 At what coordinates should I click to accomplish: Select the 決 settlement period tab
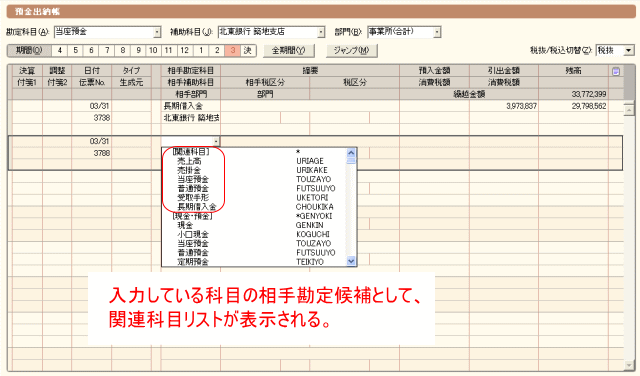click(x=248, y=50)
